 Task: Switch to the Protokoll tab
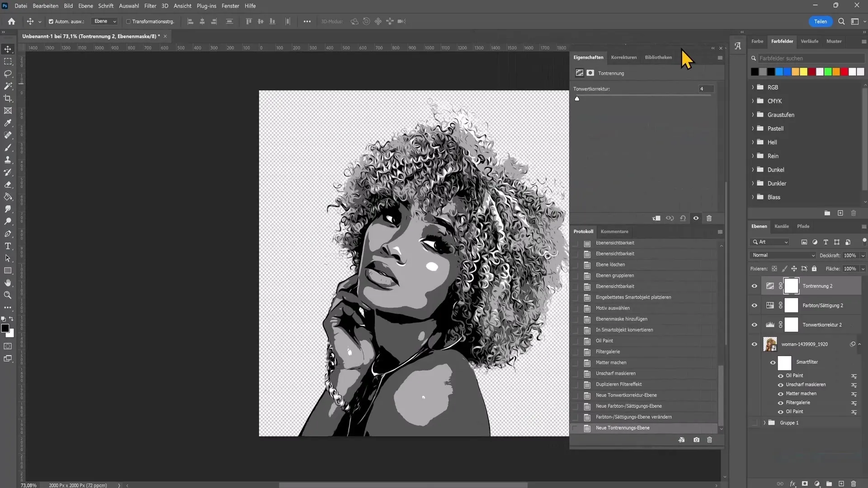(x=584, y=231)
